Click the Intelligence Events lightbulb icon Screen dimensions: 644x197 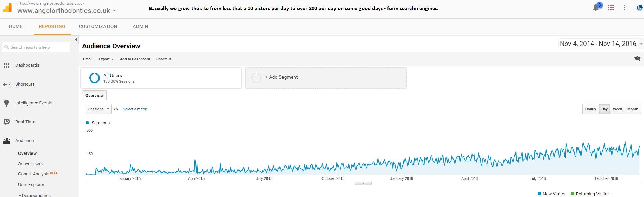(x=6, y=103)
